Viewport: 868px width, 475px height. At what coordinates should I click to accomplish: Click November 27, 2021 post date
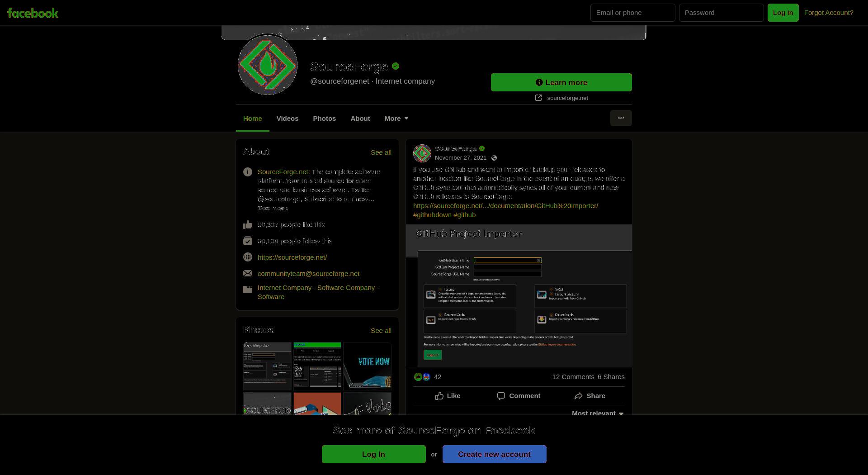coord(461,158)
